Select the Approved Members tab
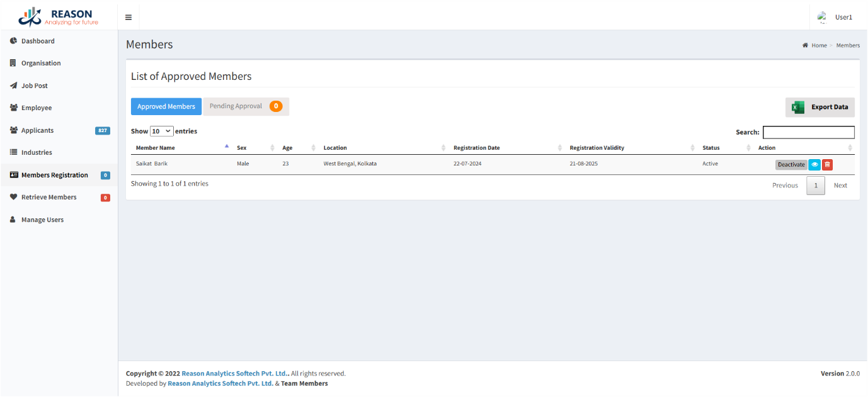This screenshot has width=868, height=397. coord(166,106)
